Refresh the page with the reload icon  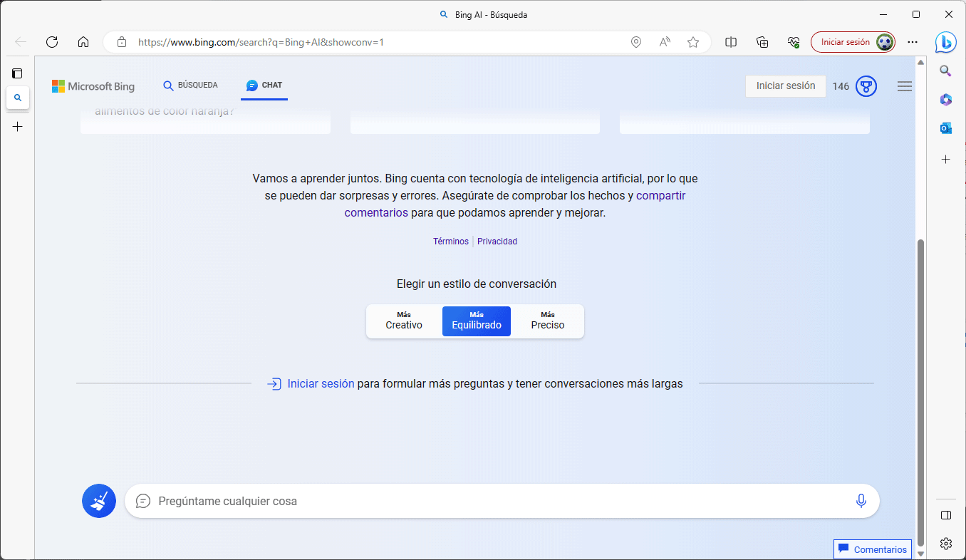coord(52,42)
